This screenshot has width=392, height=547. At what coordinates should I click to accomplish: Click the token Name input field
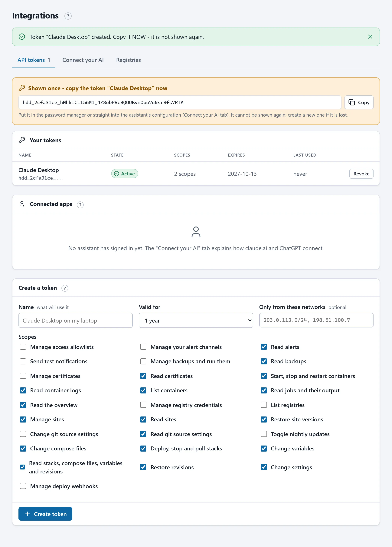[75, 320]
